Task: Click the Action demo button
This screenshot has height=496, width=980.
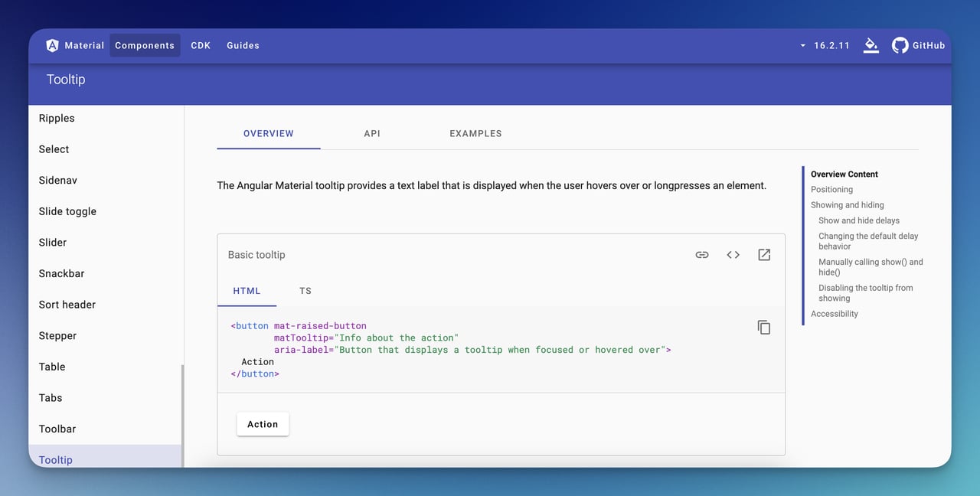Action: coord(263,424)
